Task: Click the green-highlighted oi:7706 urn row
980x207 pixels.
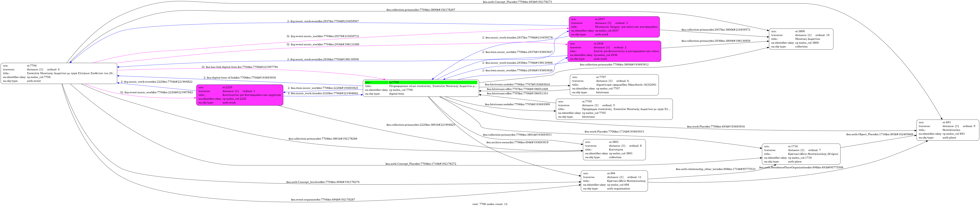Action: click(x=420, y=82)
